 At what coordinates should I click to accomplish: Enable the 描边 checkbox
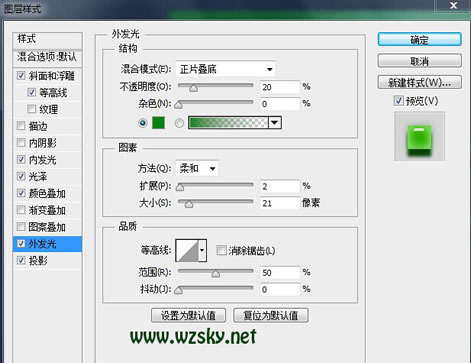pyautogui.click(x=21, y=126)
